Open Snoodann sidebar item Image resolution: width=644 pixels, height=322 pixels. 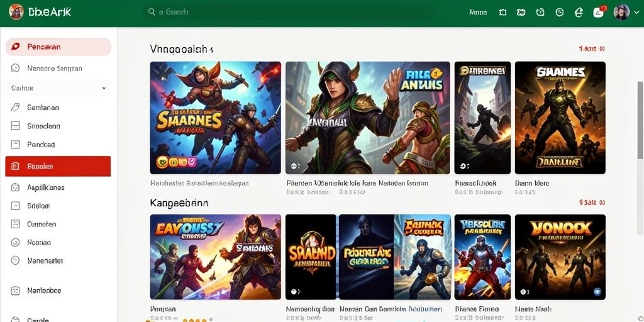click(x=43, y=126)
